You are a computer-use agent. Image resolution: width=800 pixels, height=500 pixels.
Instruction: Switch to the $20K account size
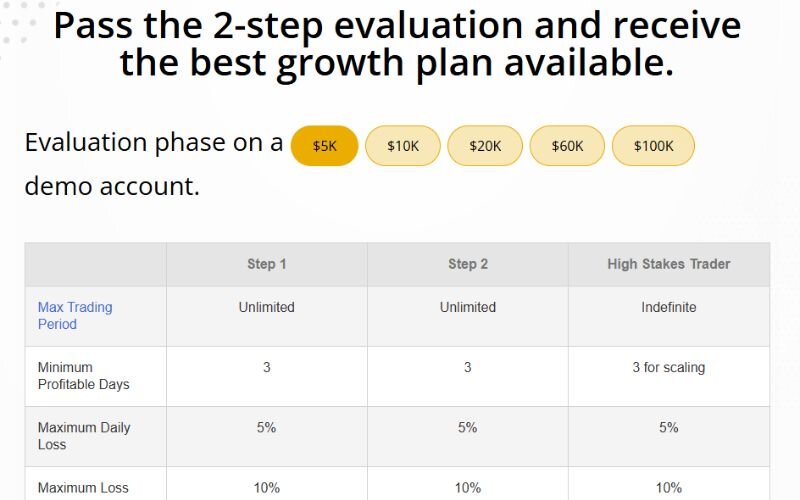(x=485, y=146)
